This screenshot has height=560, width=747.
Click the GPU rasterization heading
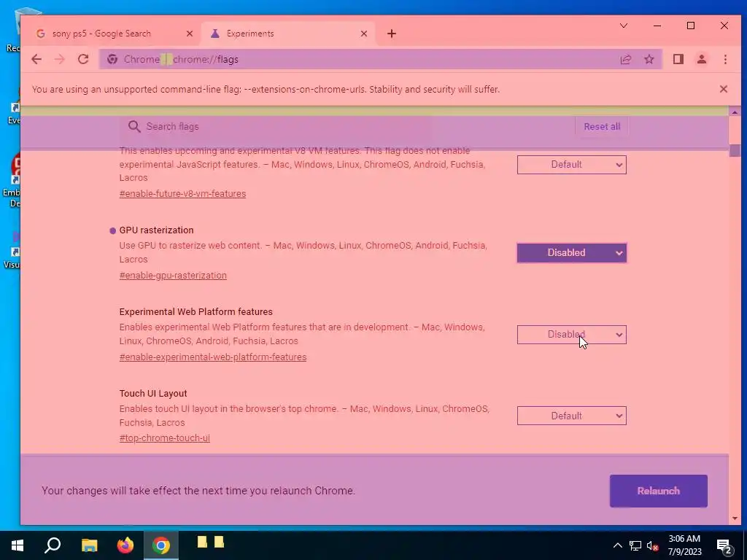(x=156, y=230)
